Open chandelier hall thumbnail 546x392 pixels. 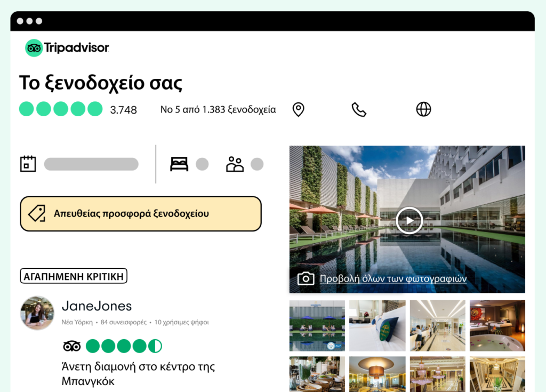point(437,374)
